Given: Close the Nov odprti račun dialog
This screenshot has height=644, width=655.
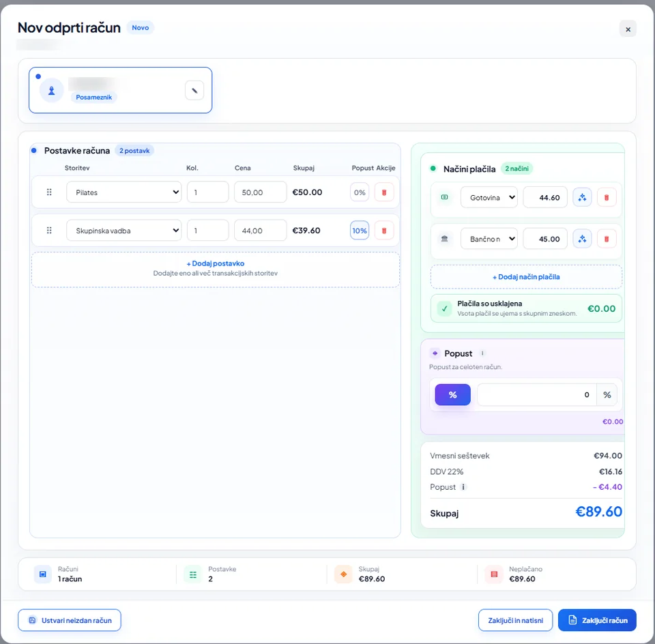Looking at the screenshot, I should (x=628, y=29).
